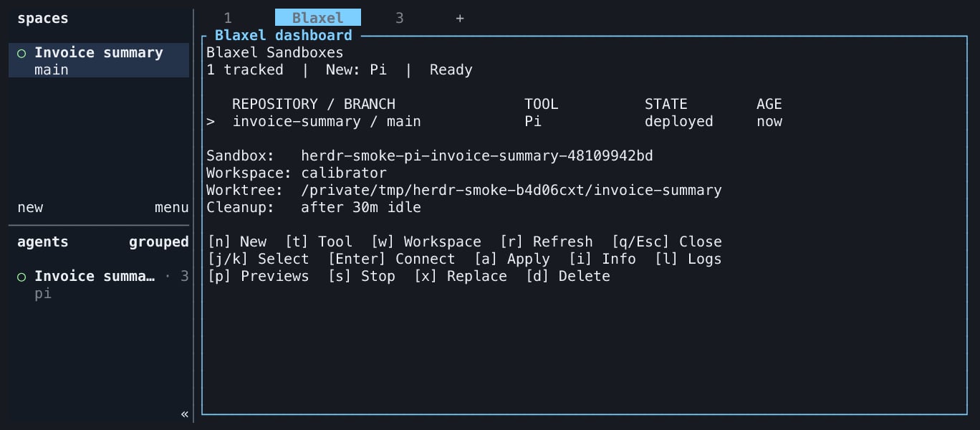This screenshot has width=980, height=430.
Task: Click the Blaxel Sandboxes heading
Action: click(275, 53)
